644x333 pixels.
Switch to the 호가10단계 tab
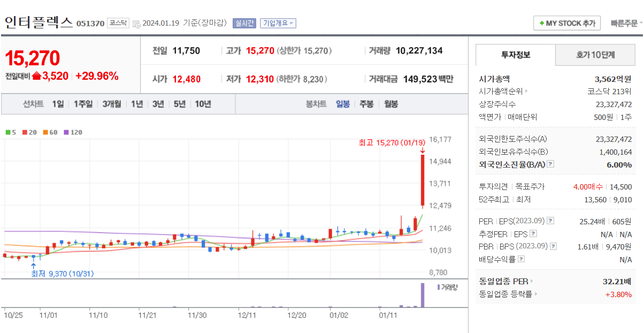pyautogui.click(x=595, y=55)
